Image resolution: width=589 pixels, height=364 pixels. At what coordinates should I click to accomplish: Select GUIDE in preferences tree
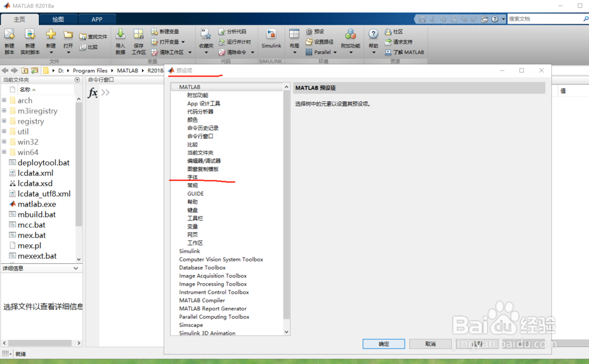click(196, 194)
